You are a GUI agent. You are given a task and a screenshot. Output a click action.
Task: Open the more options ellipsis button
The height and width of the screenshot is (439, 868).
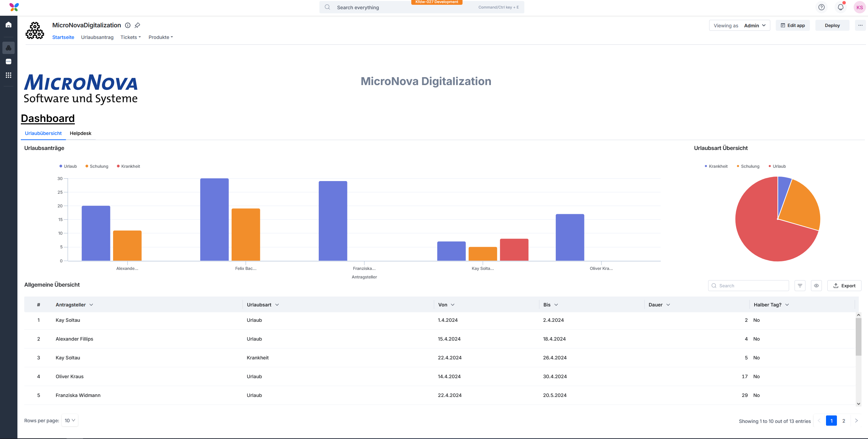860,25
